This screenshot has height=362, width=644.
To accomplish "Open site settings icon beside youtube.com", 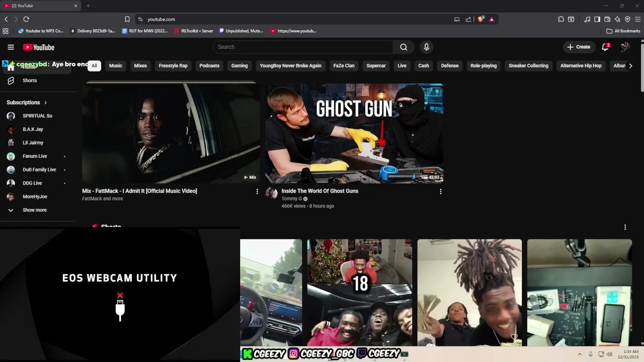I will point(140,19).
